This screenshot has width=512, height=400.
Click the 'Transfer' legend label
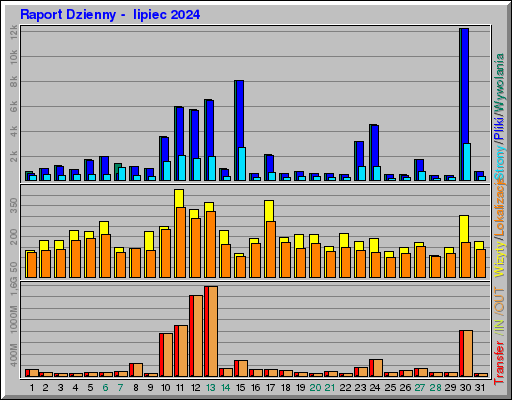pyautogui.click(x=500, y=363)
